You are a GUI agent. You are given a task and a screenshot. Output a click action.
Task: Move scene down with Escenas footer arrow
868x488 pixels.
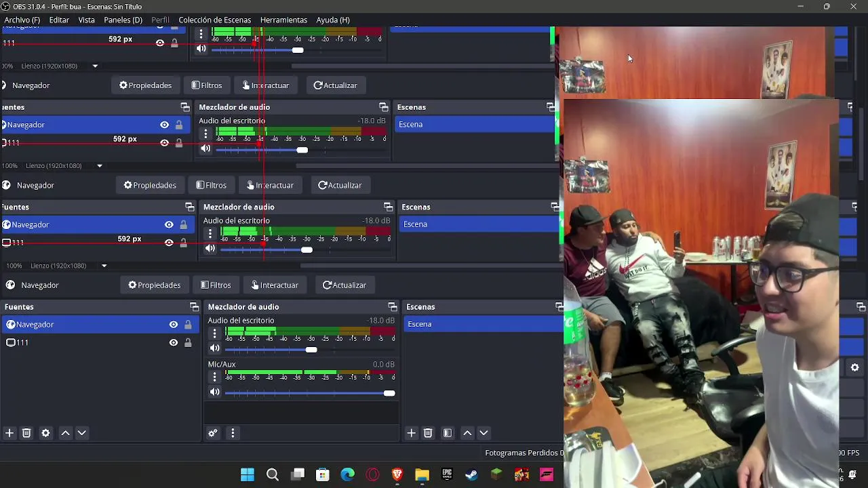click(x=484, y=433)
